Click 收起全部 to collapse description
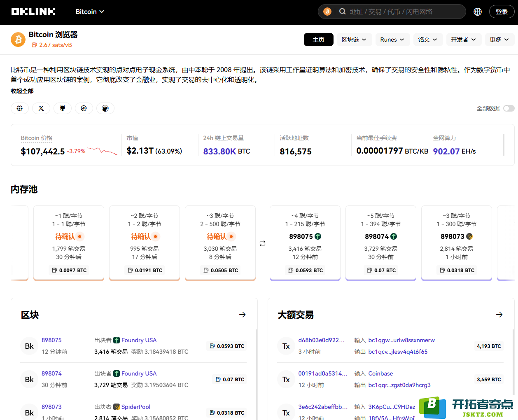The width and height of the screenshot is (518, 420). point(22,91)
